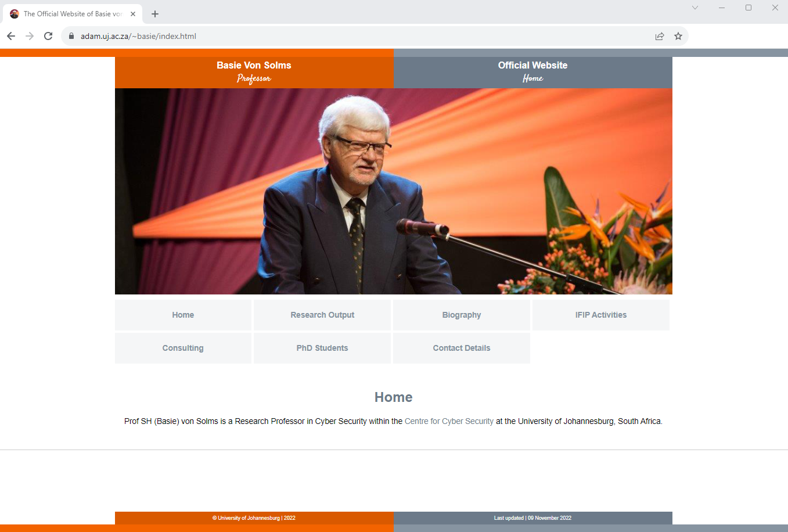Open the Consulting page
The height and width of the screenshot is (532, 788).
[183, 348]
